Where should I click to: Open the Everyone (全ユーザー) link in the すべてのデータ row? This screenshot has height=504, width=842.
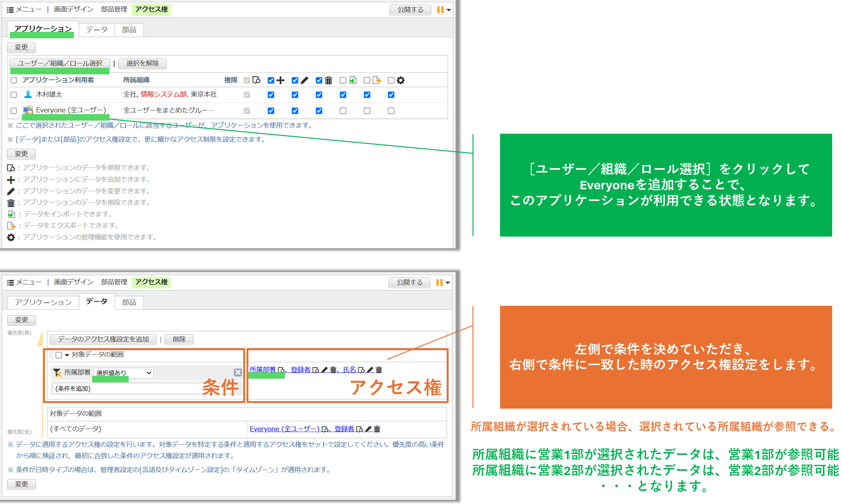point(284,429)
